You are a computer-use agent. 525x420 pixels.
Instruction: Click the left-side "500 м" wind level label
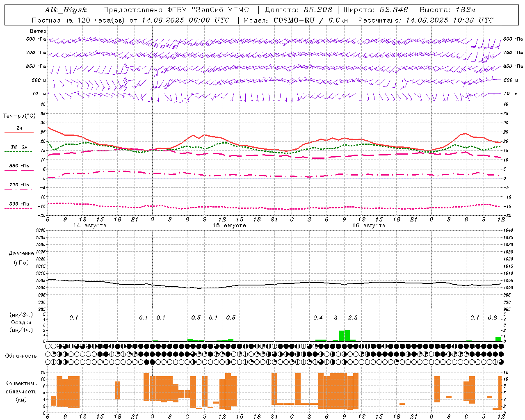tap(39, 80)
